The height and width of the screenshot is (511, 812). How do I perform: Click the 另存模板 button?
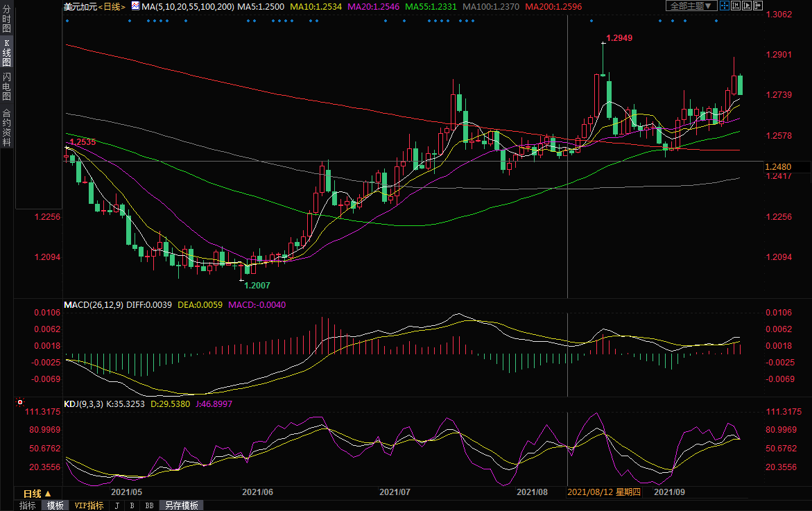181,505
